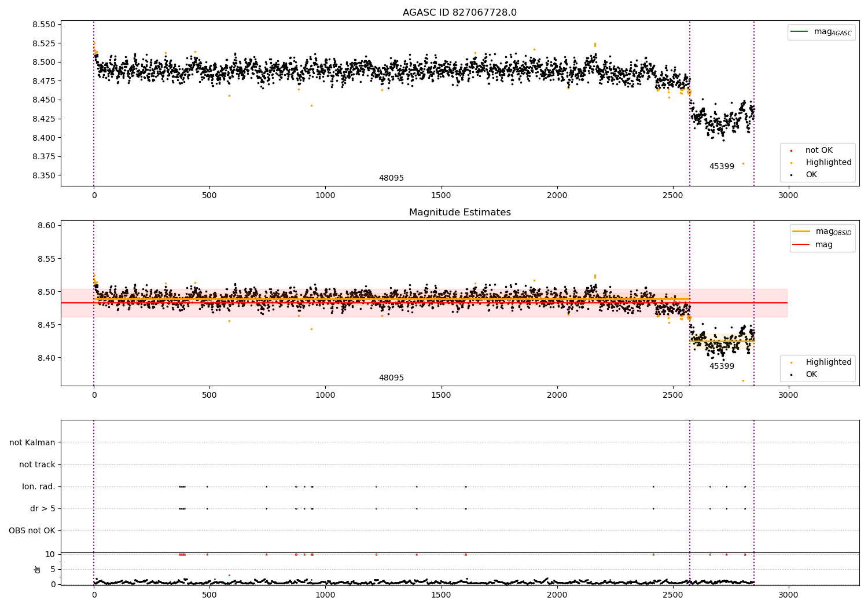Click the orange outlier point below 8.375 near 45399
The width and height of the screenshot is (868, 608).
(x=744, y=163)
